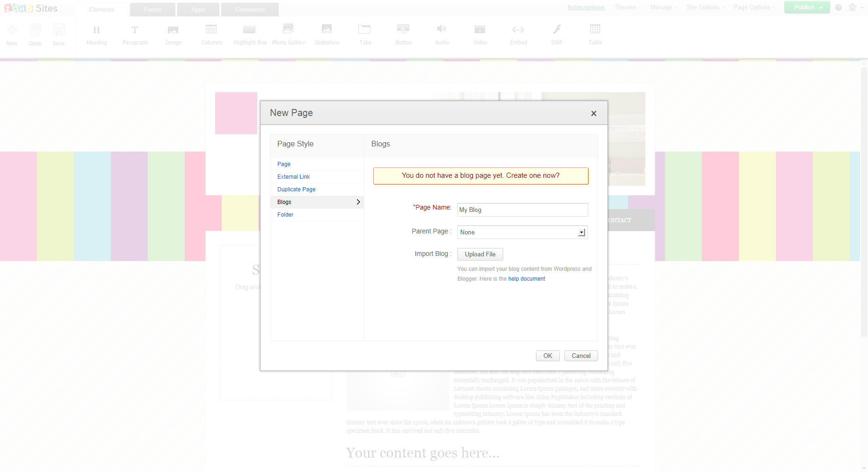Select the Photo Gallery element

click(289, 35)
